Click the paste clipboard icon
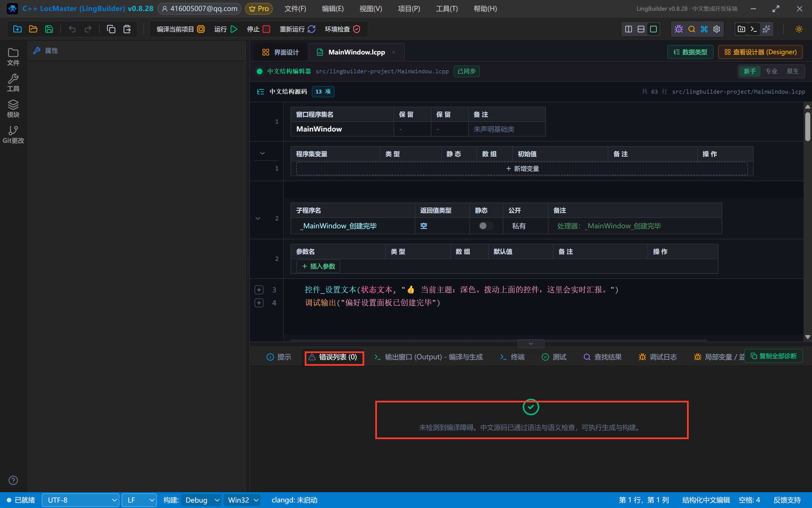 pyautogui.click(x=127, y=29)
